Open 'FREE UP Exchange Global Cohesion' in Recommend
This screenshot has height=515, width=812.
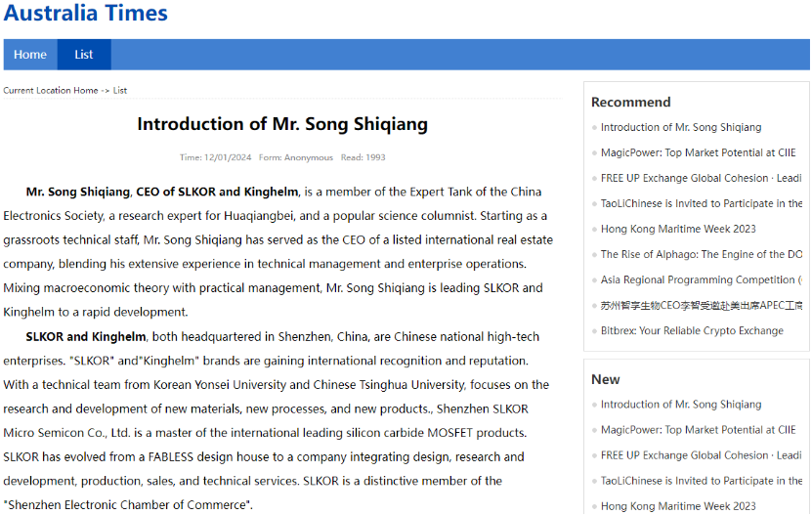(702, 178)
